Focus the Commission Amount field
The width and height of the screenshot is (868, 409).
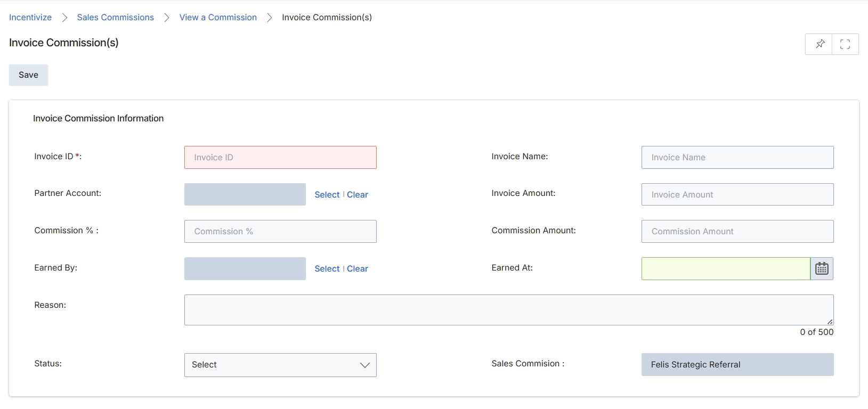click(x=737, y=232)
